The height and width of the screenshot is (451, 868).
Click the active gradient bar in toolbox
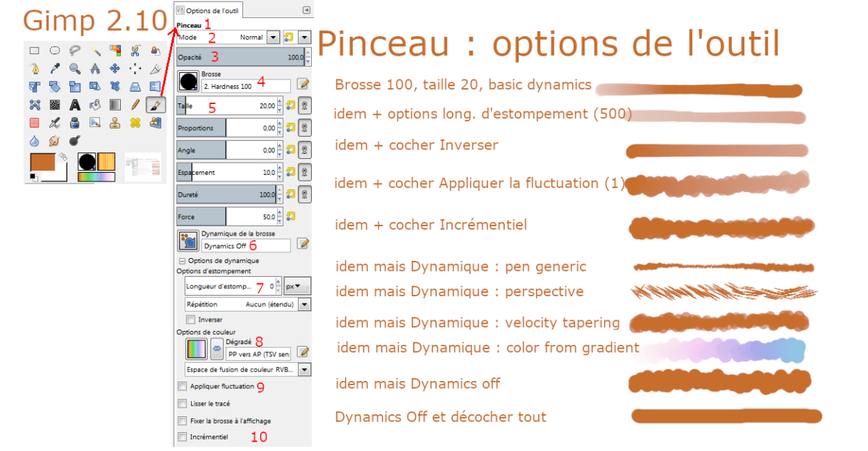coord(97,177)
